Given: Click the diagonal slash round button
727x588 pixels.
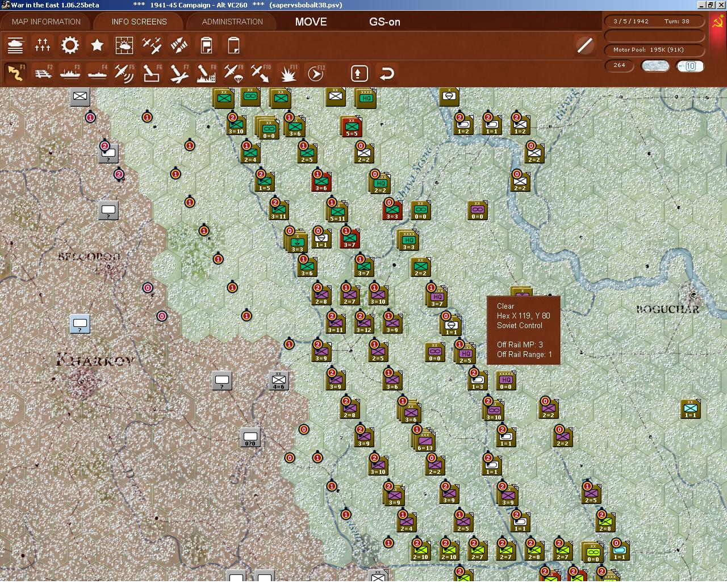Looking at the screenshot, I should click(584, 45).
